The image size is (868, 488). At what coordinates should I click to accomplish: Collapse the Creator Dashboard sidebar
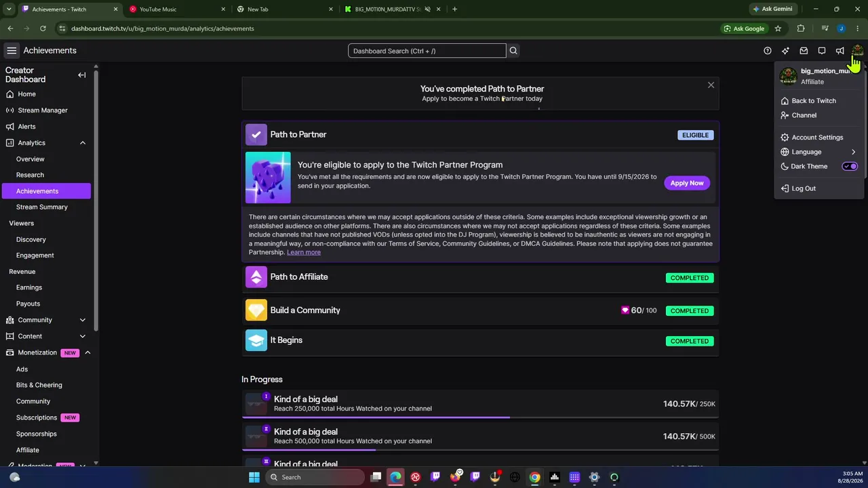coord(82,75)
